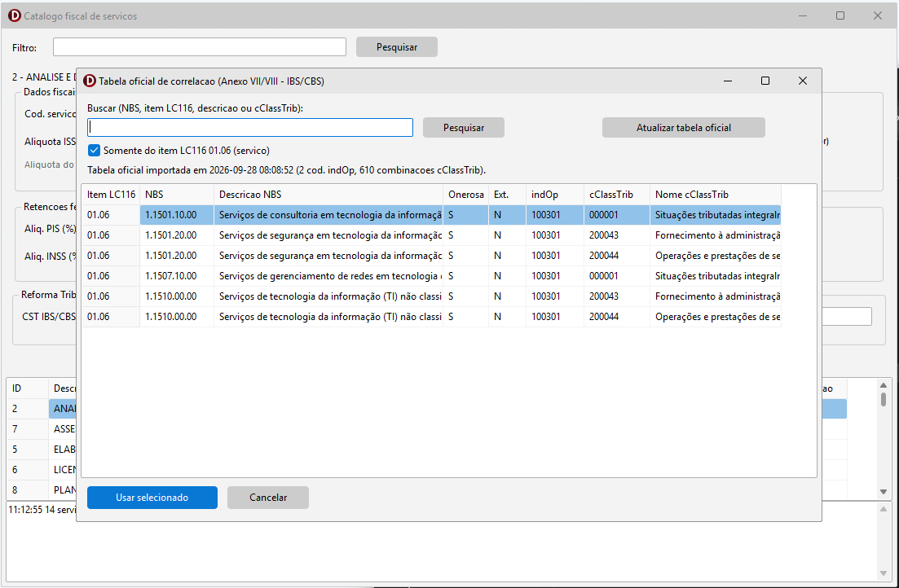The width and height of the screenshot is (899, 588).
Task: Click the main window's Catalogo fiscal app icon
Action: coord(15,16)
